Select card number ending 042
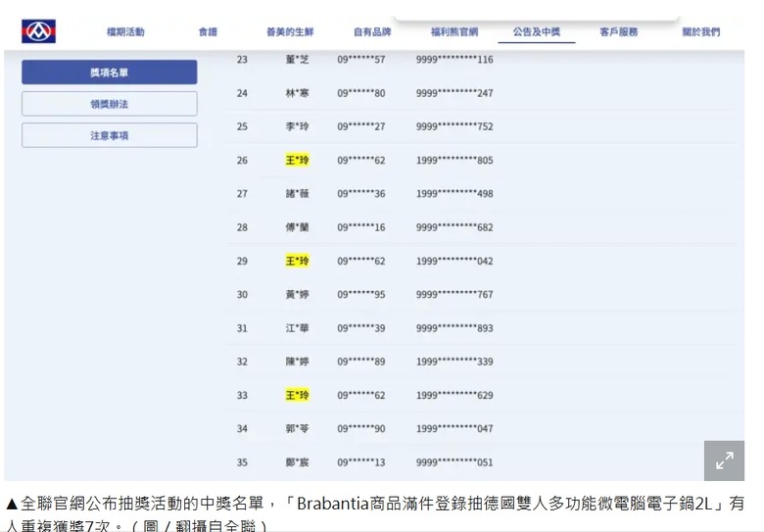The width and height of the screenshot is (764, 532). click(454, 261)
